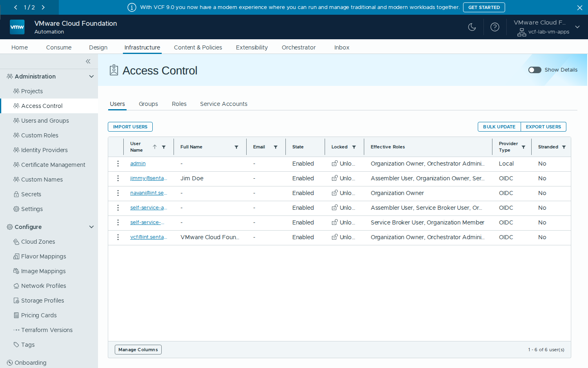The image size is (588, 368).
Task: Open the Home tab
Action: click(x=20, y=47)
